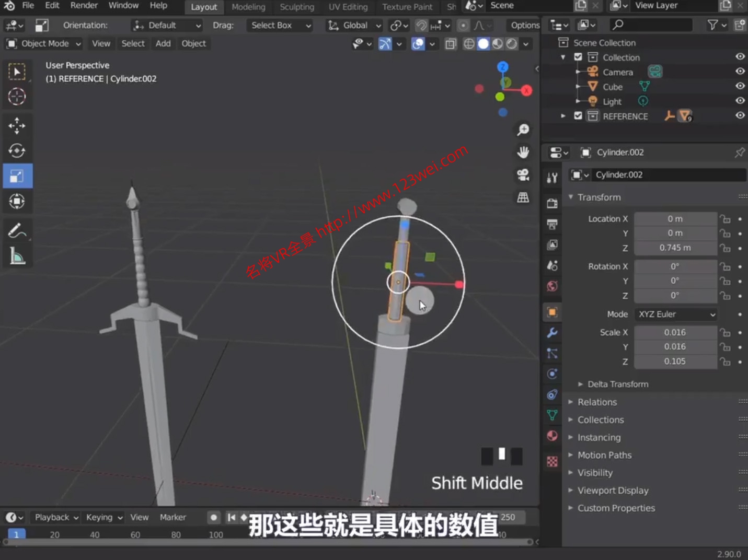Image resolution: width=748 pixels, height=560 pixels.
Task: Pin the Cylinder.002 properties with the pin icon
Action: [x=740, y=152]
